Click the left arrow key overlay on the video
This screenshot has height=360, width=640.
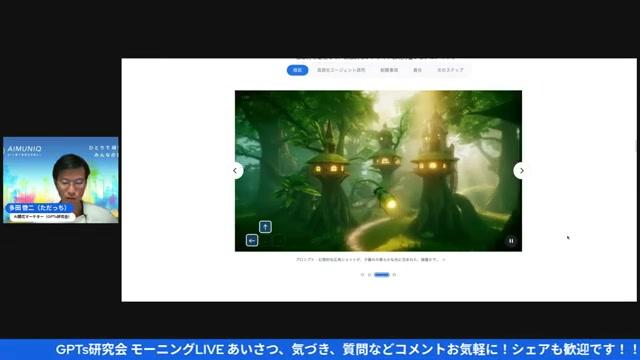tap(252, 240)
